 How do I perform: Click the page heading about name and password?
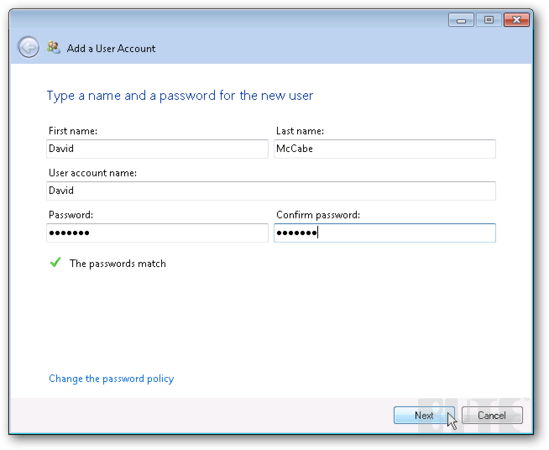click(x=180, y=96)
